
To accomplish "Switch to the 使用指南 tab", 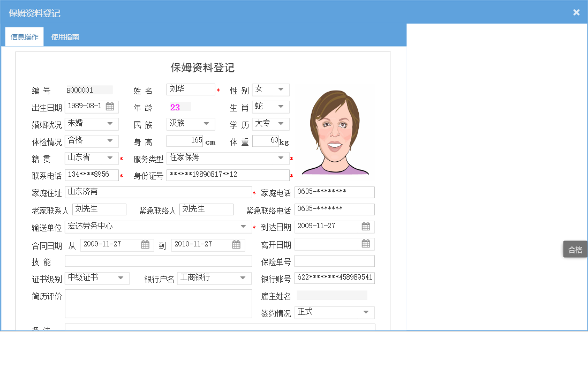I will click(x=64, y=36).
